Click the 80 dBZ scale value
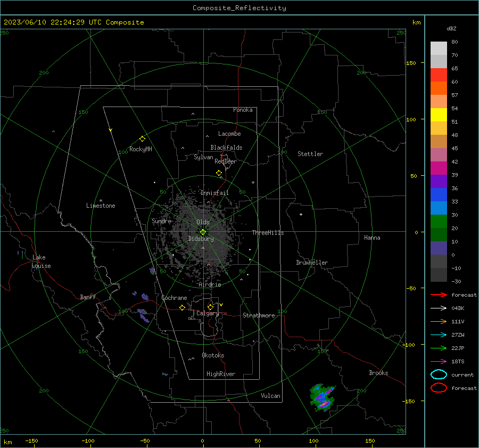Viewport: 479px width, 448px height. 455,42
